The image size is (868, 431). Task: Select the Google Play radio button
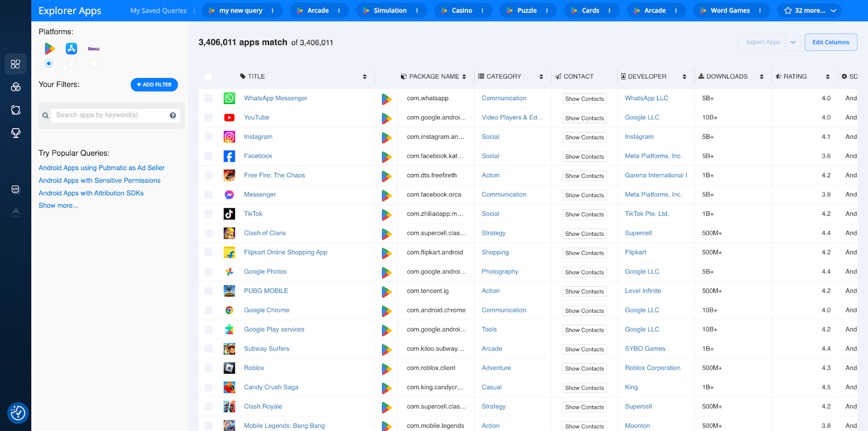[x=49, y=63]
